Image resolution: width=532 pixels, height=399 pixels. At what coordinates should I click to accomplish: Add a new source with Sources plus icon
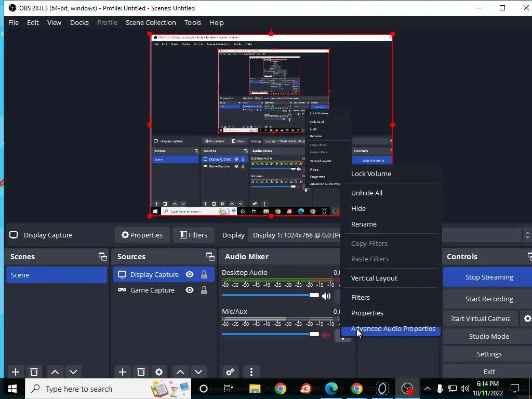[123, 372]
